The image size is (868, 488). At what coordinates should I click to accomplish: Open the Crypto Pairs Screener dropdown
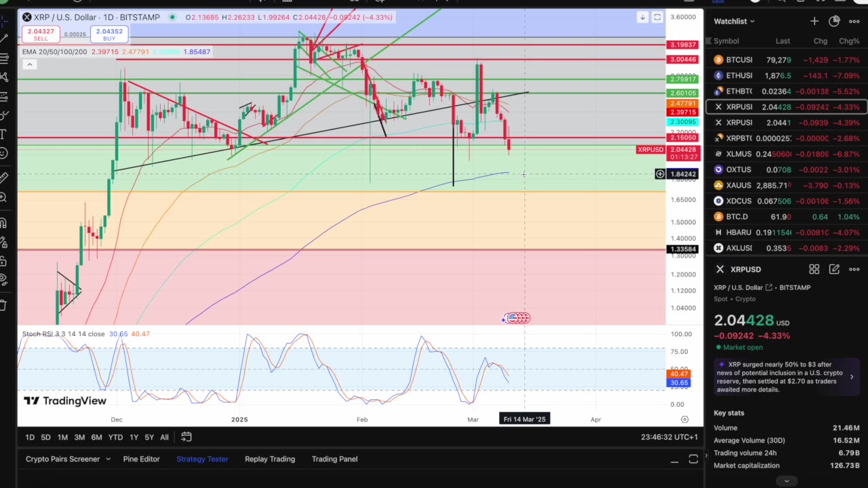(68, 459)
